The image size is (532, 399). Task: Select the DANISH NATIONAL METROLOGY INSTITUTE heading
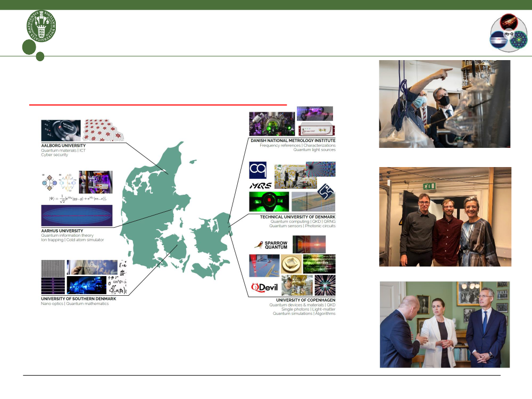pos(293,140)
